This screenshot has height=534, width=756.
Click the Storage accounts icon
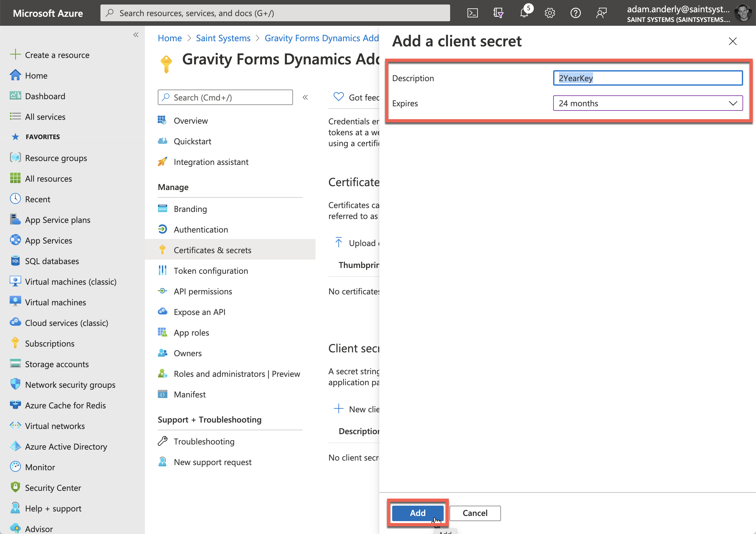(x=15, y=364)
